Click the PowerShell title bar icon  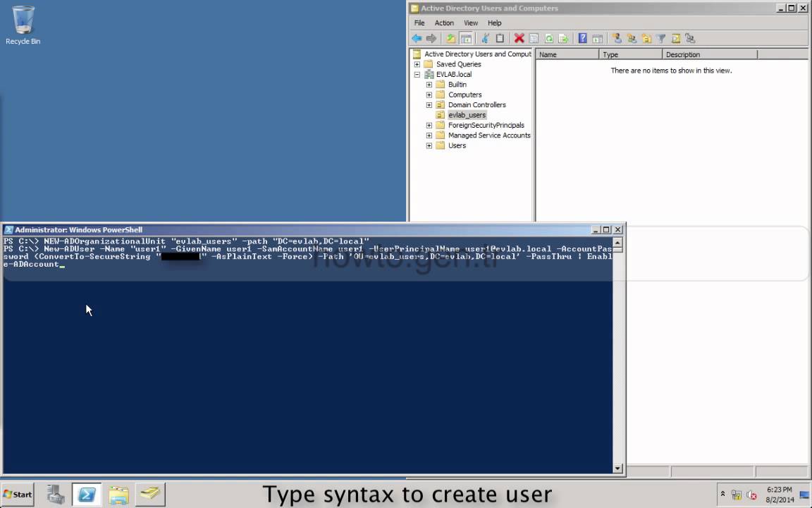tap(8, 229)
